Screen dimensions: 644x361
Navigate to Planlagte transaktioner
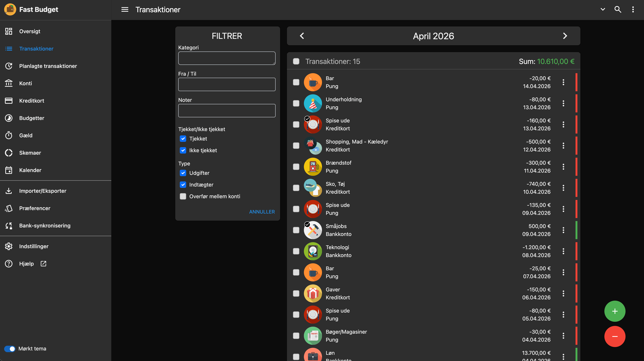point(48,66)
